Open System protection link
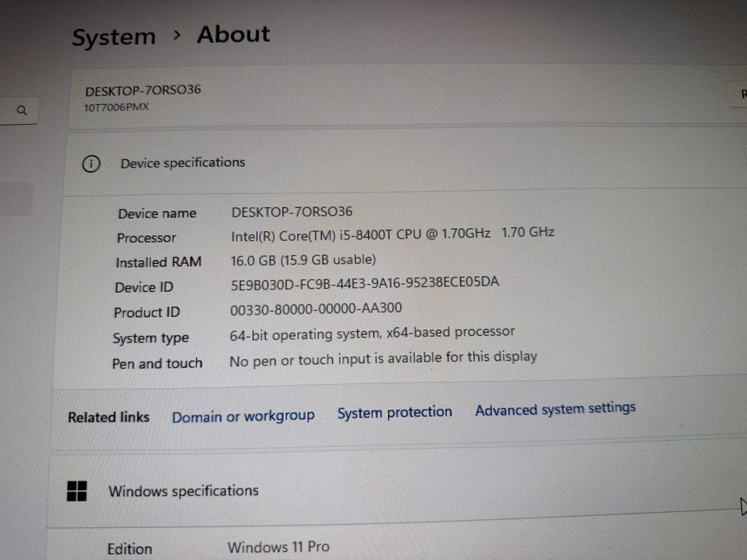Viewport: 747px width, 560px height. tap(395, 412)
